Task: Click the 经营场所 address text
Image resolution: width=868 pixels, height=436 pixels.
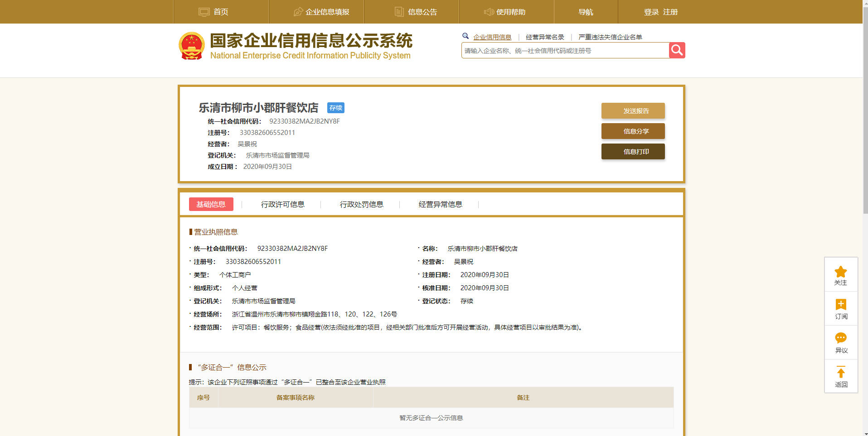Action: (315, 314)
